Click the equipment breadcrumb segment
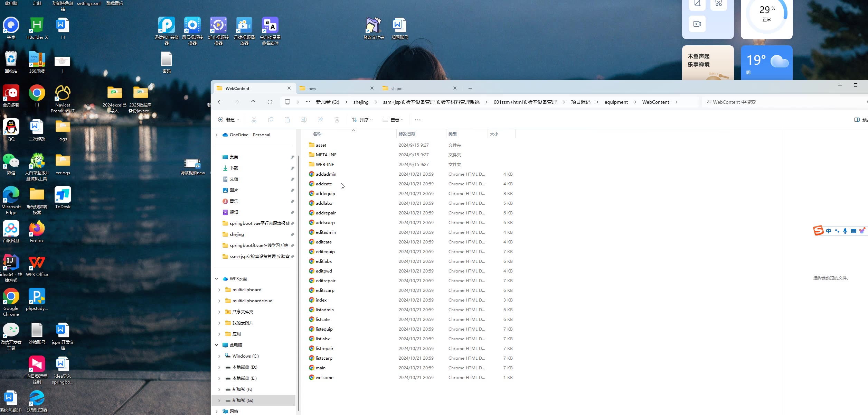The width and height of the screenshot is (868, 415). 616,102
